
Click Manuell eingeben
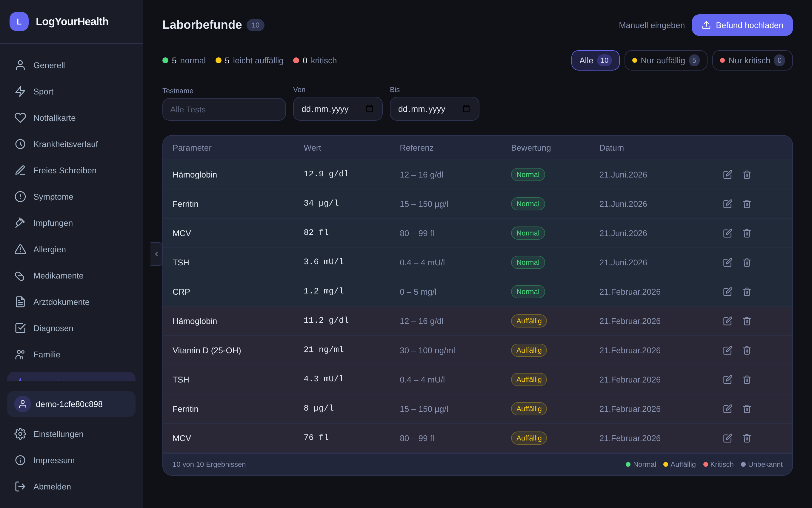(652, 25)
